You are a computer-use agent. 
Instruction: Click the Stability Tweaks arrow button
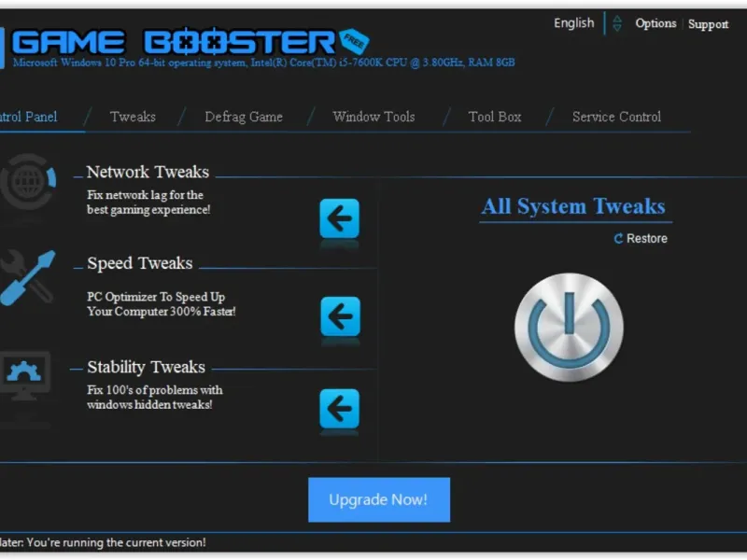pyautogui.click(x=339, y=409)
